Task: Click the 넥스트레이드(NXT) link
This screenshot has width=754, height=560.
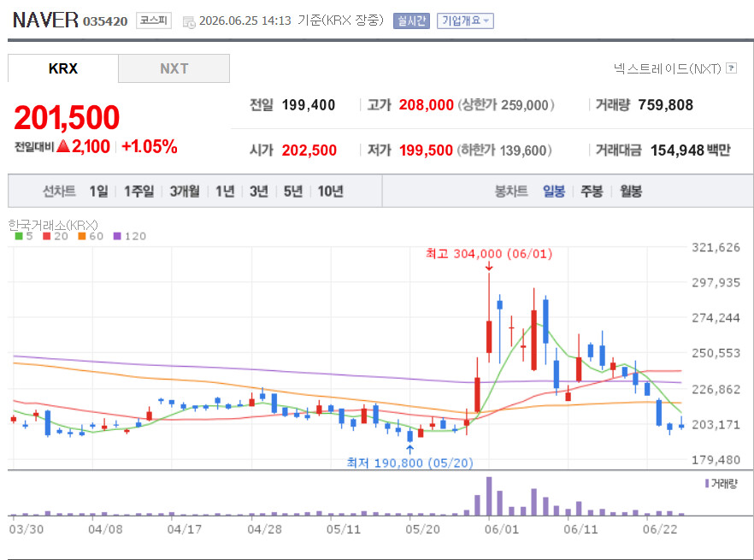Action: [668, 68]
